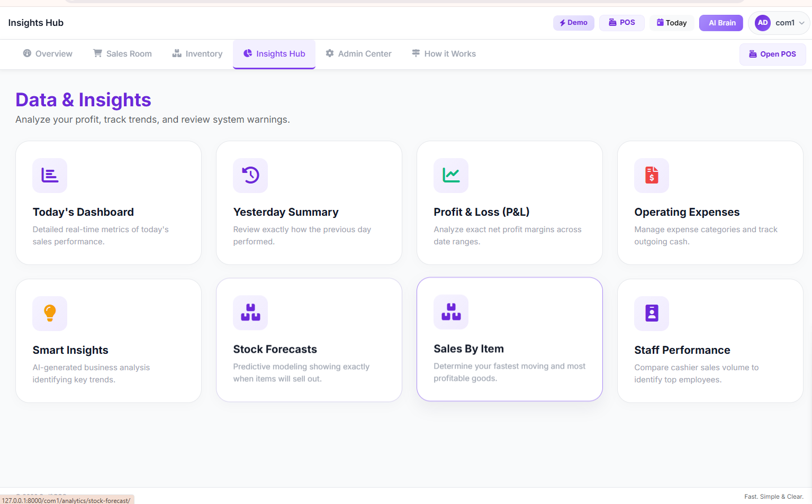The height and width of the screenshot is (504, 812).
Task: Click the POS button in the header
Action: pyautogui.click(x=621, y=23)
